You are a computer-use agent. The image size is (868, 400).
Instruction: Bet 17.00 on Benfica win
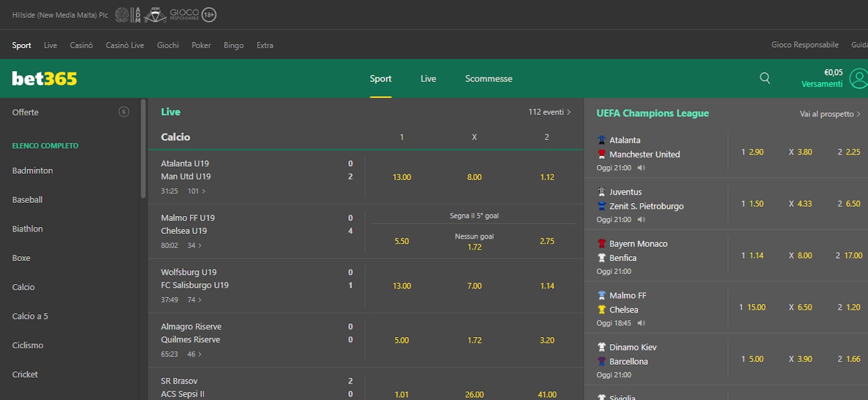click(849, 255)
